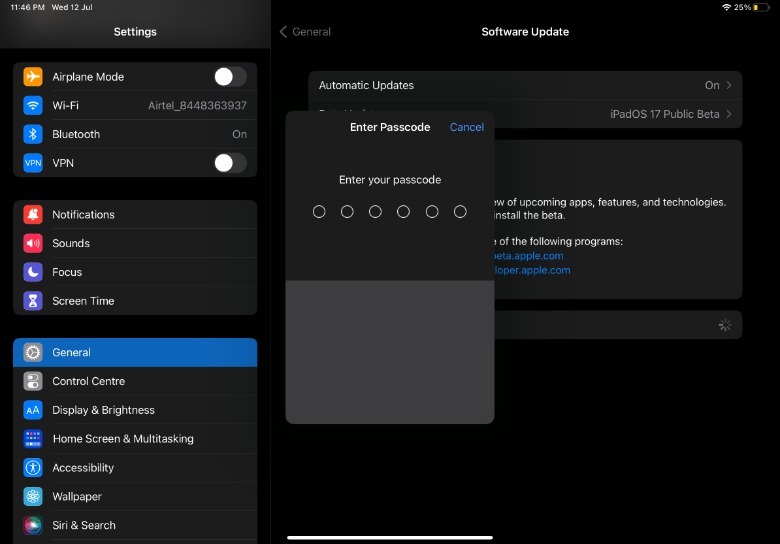Open Siri & Search settings row
This screenshot has width=780, height=544.
click(135, 525)
